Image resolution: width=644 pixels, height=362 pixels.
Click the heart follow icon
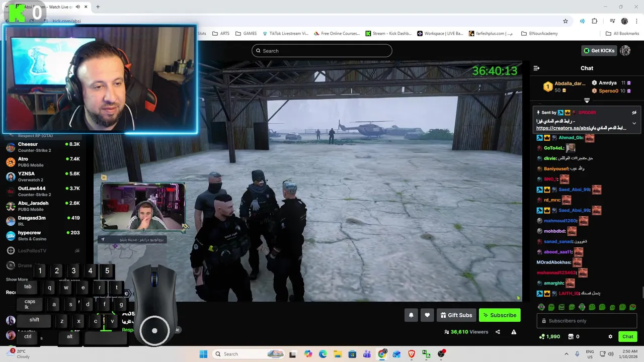427,315
